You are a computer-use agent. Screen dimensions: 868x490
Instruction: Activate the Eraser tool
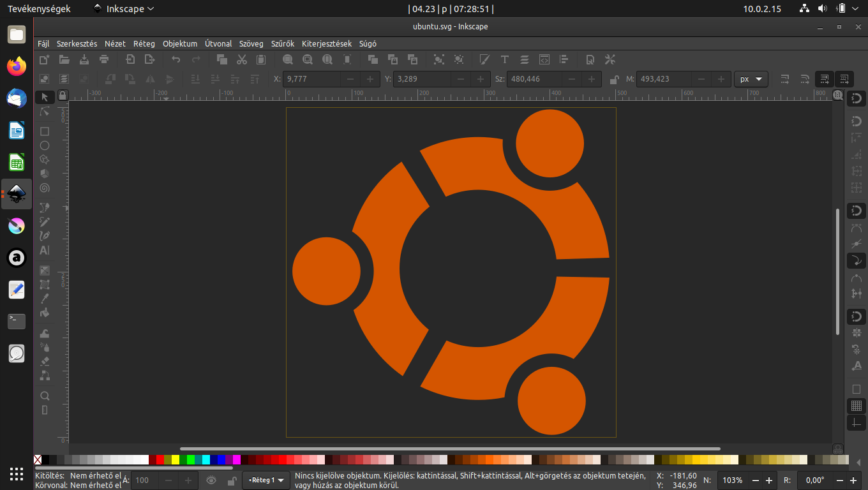coord(44,361)
